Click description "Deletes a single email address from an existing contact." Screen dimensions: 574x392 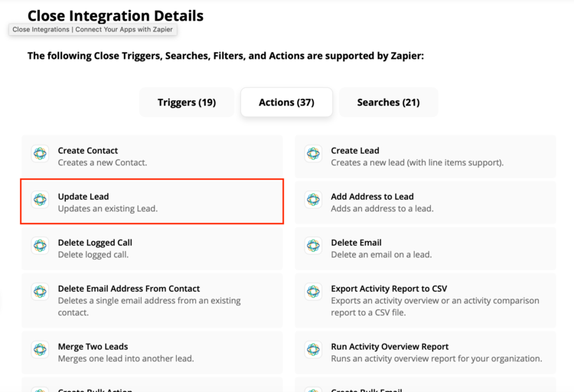149,307
